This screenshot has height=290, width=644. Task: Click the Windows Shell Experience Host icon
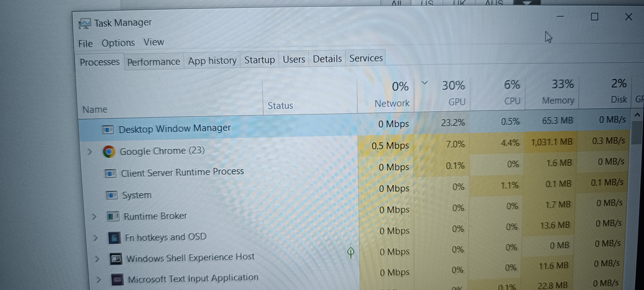coord(116,258)
